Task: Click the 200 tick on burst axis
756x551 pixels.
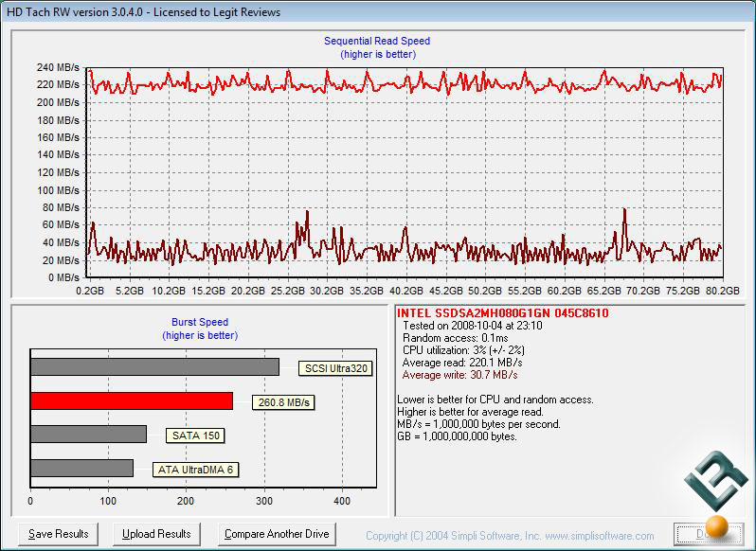Action: pyautogui.click(x=186, y=501)
